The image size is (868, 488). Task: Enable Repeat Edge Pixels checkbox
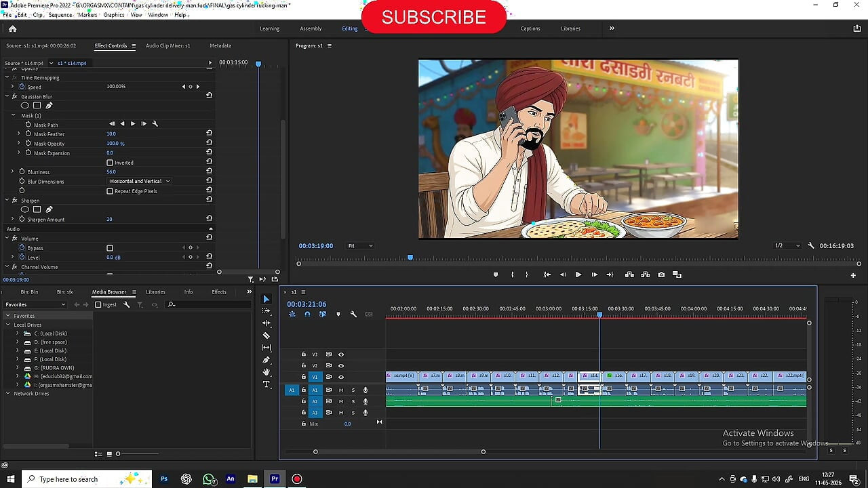pos(110,191)
